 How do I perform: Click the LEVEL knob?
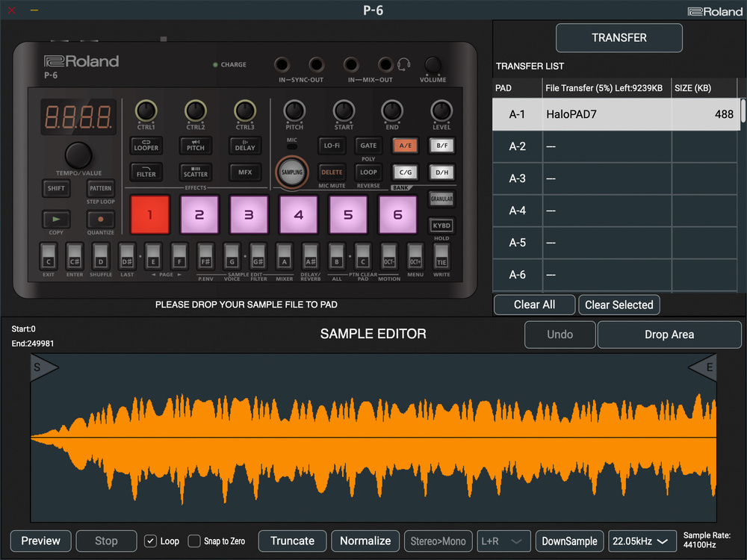click(441, 111)
